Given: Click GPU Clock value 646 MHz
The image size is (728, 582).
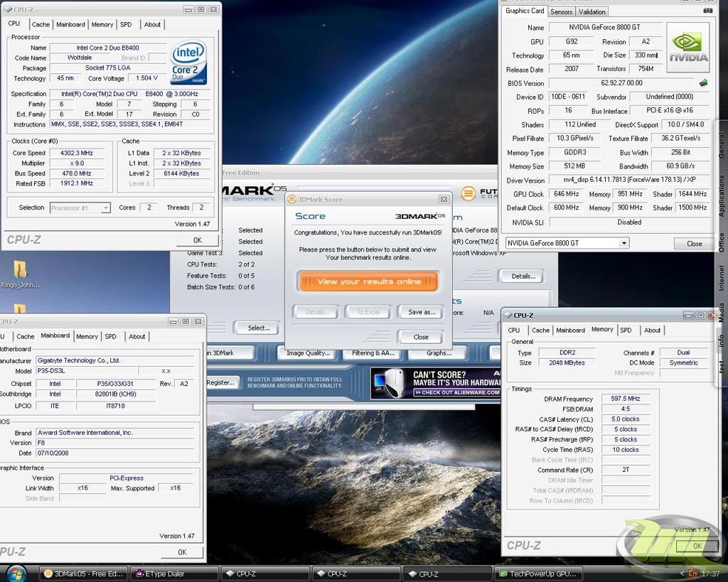Looking at the screenshot, I should point(565,194).
